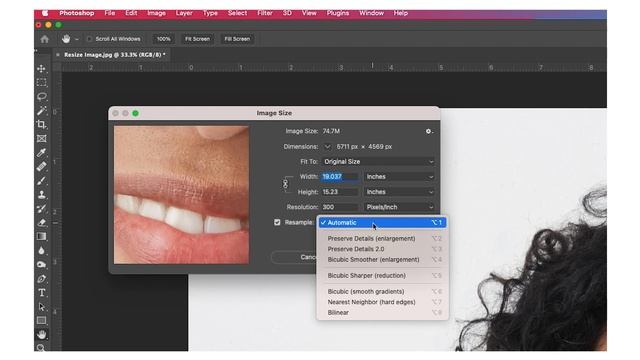Click the Fit Screen button
640x360 pixels.
coord(197,39)
